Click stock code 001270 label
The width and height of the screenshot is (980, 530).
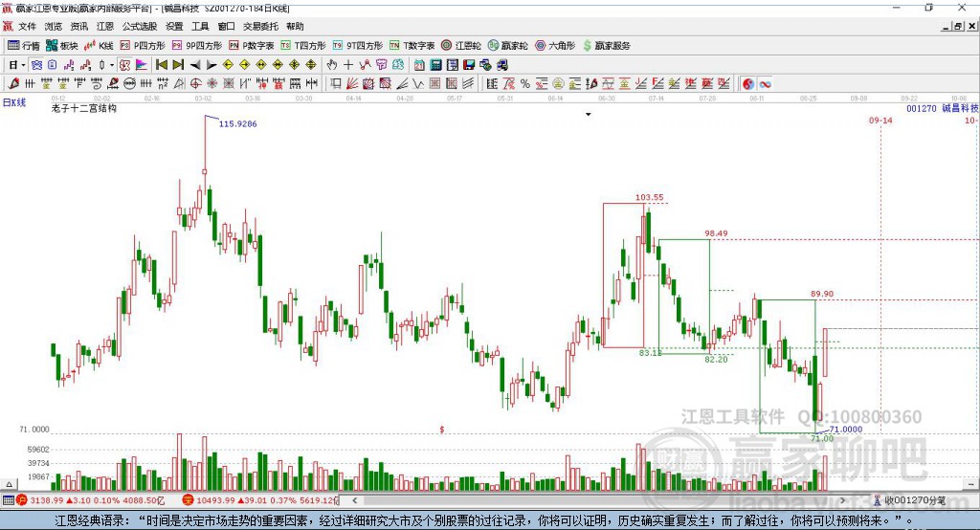[x=922, y=108]
